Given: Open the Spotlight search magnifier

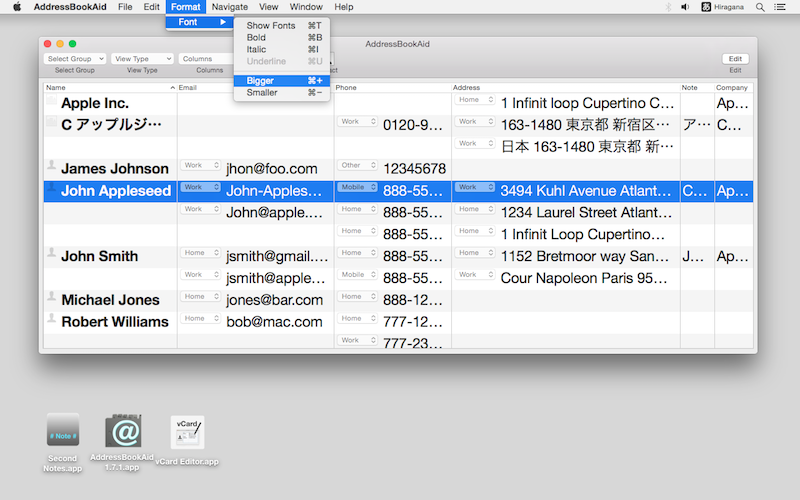Looking at the screenshot, I should pos(760,7).
